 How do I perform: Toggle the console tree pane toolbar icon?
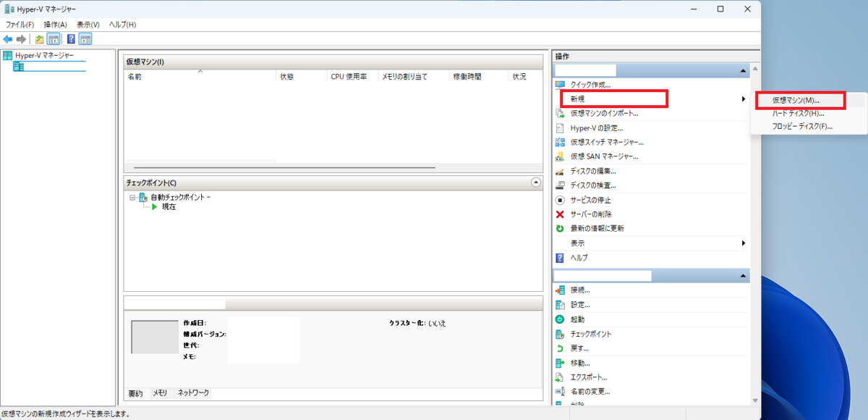53,39
